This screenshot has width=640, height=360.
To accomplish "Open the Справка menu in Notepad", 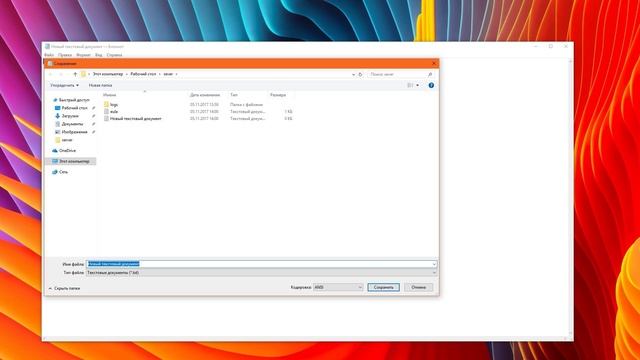I will coord(114,55).
